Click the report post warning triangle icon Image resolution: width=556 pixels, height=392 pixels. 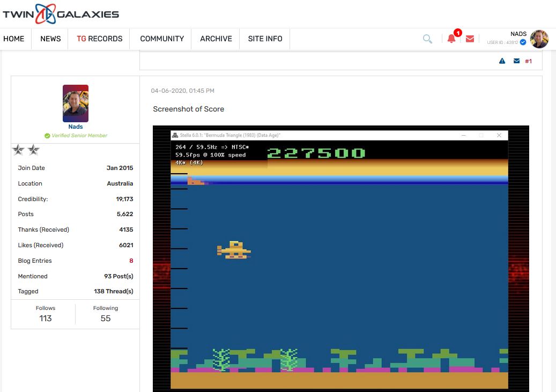[502, 61]
